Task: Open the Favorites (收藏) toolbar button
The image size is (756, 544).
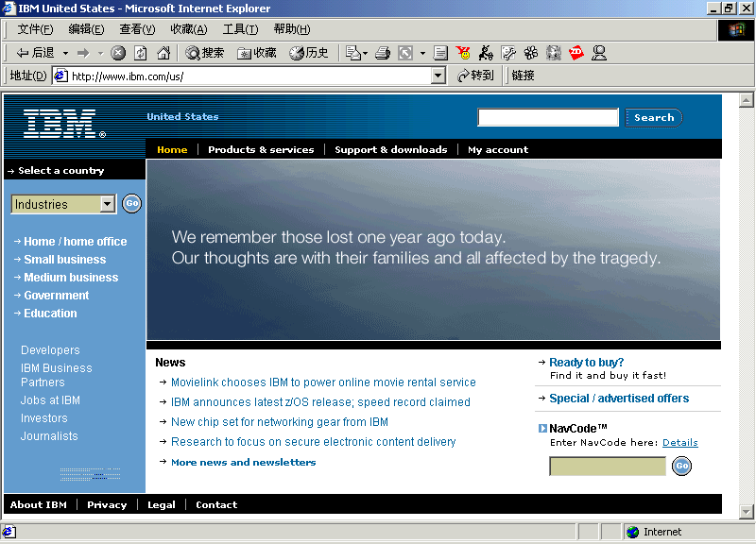Action: [x=257, y=53]
